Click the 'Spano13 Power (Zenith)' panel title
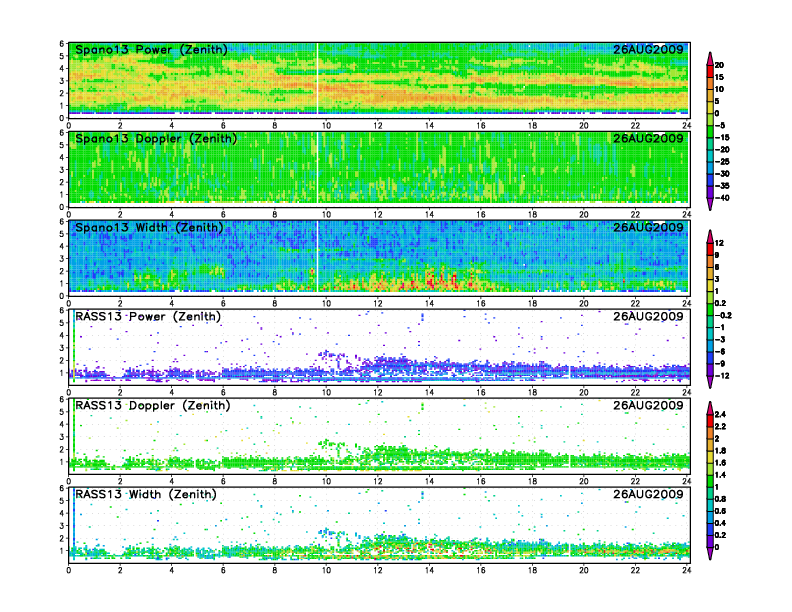The height and width of the screenshot is (612, 792). (x=151, y=50)
